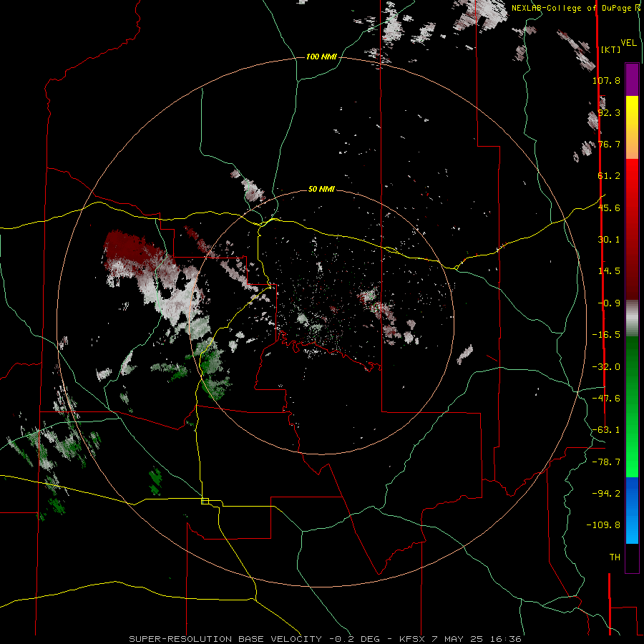Click the 14.5 value on velocity scale

point(609,271)
